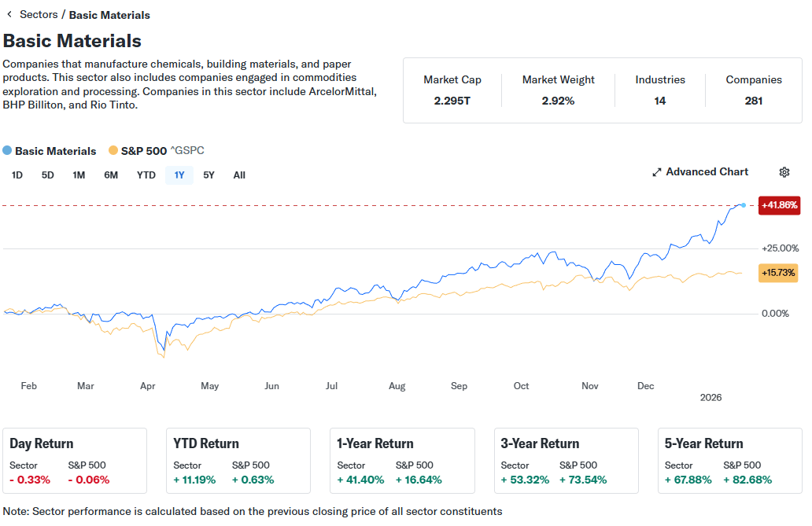Click the blue Basic Materials legend dot
The width and height of the screenshot is (812, 526).
pos(8,151)
